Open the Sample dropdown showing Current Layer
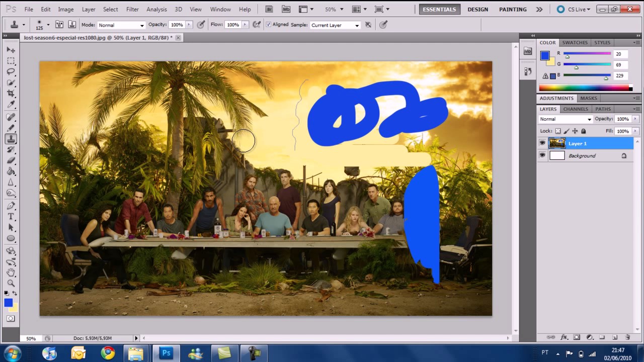 click(x=335, y=25)
